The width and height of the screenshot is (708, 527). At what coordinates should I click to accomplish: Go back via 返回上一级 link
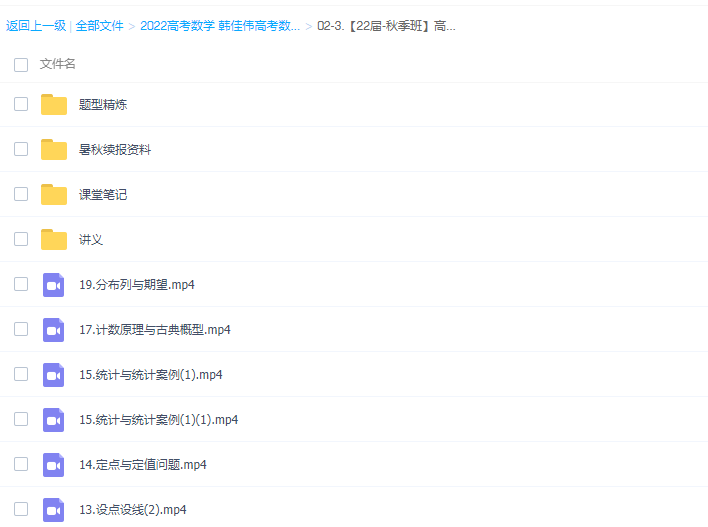coord(35,26)
